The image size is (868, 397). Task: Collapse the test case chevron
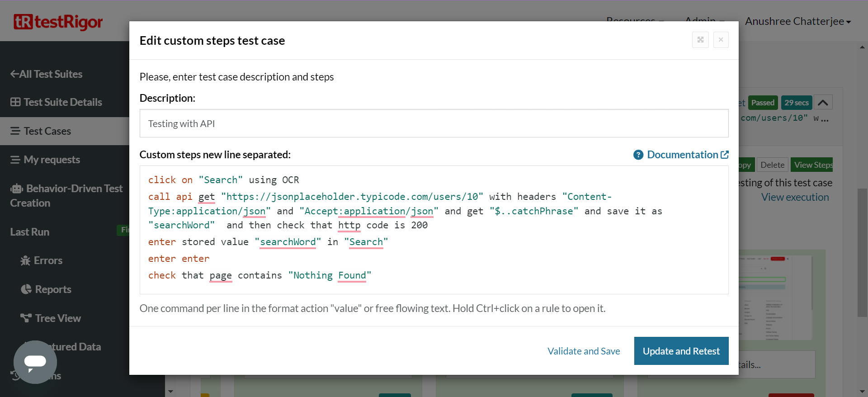(x=823, y=103)
